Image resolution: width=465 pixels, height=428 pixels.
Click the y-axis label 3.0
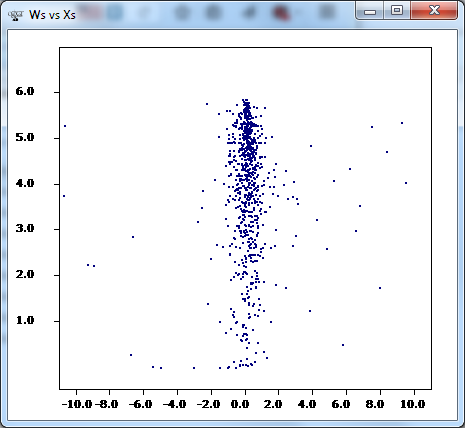[25, 228]
